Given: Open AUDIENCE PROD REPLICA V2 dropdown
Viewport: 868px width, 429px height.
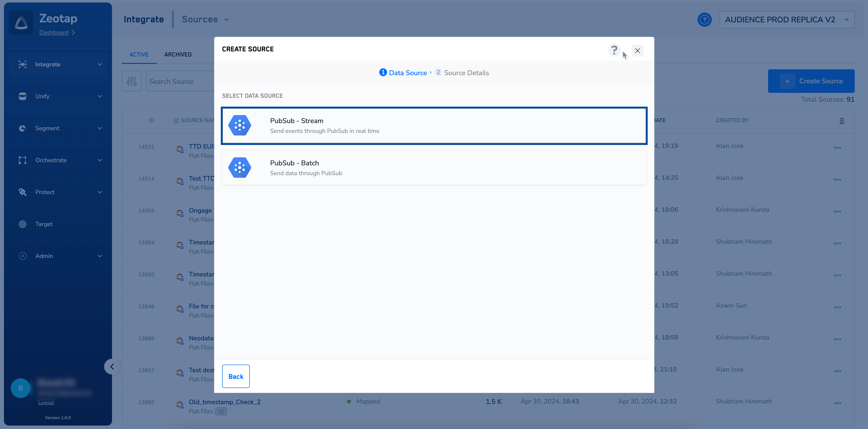Looking at the screenshot, I should pyautogui.click(x=787, y=20).
